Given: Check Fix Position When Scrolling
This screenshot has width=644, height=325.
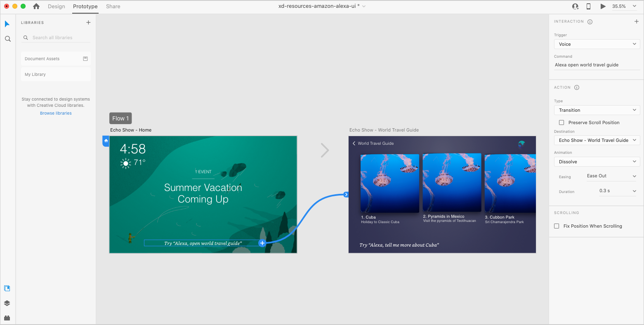Looking at the screenshot, I should click(557, 226).
